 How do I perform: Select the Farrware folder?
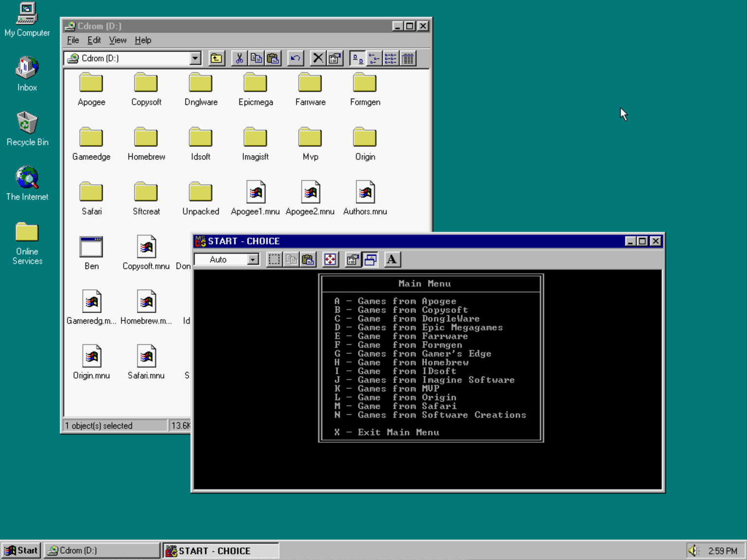coord(310,89)
